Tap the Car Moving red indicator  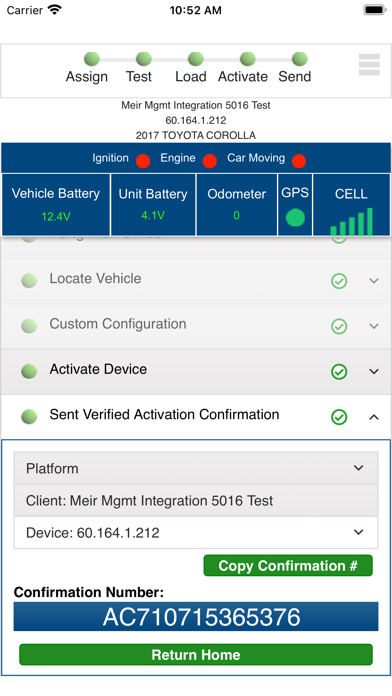[x=299, y=161]
